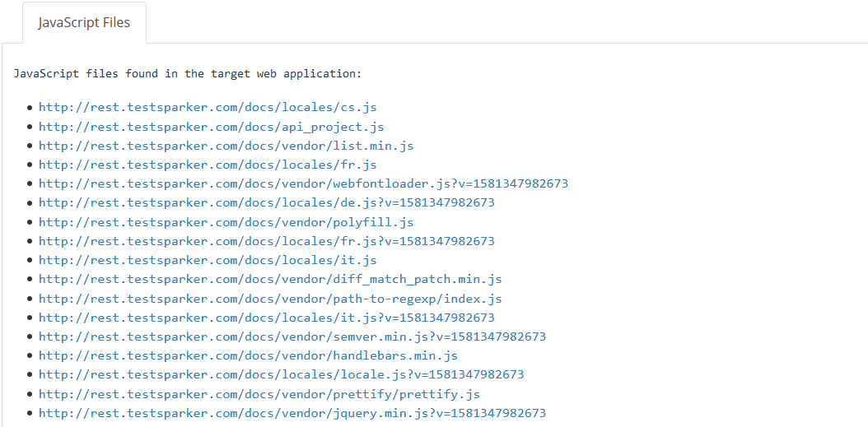Open the locales/cs.js link
The image size is (868, 427).
(x=208, y=108)
